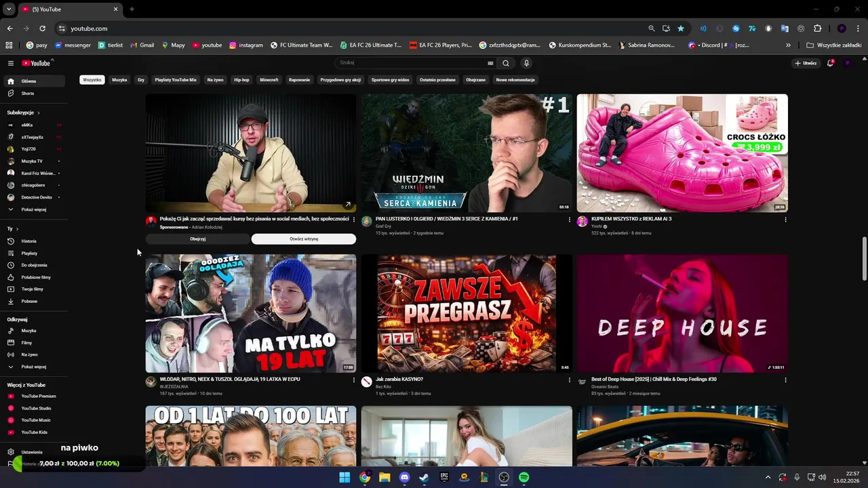The height and width of the screenshot is (488, 868).
Task: Open options menu for Wiedźmin video
Action: point(569,220)
